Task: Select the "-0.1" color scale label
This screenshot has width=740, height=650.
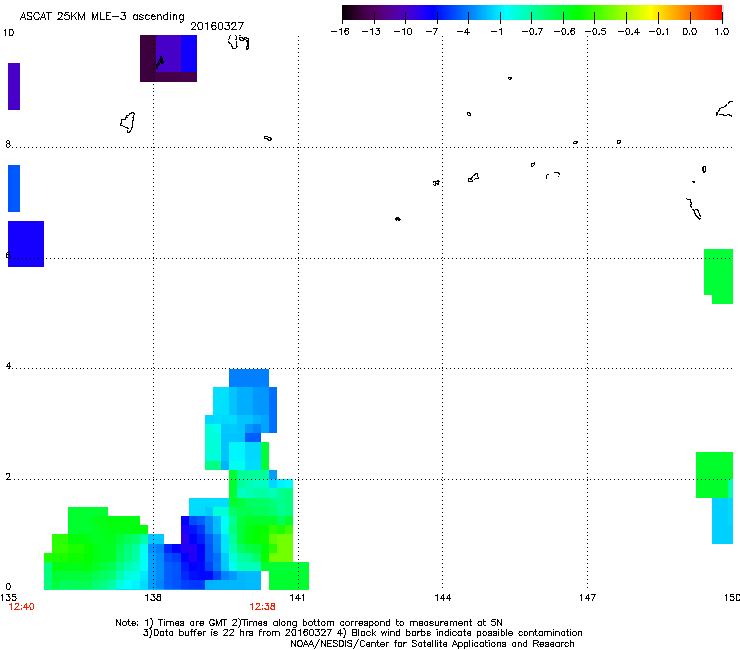Action: pos(659,32)
